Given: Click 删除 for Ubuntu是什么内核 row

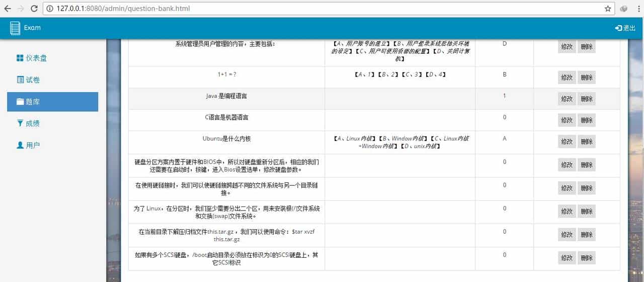Looking at the screenshot, I should coord(586,142).
